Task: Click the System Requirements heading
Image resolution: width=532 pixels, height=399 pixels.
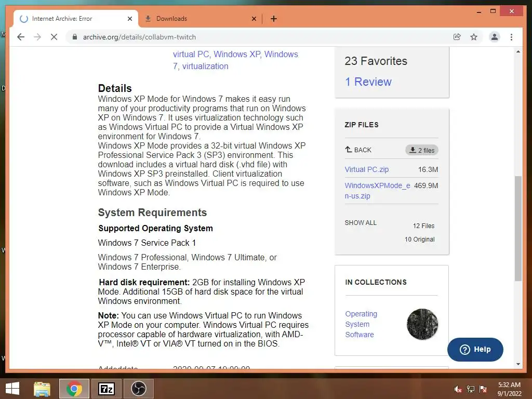Action: tap(152, 212)
